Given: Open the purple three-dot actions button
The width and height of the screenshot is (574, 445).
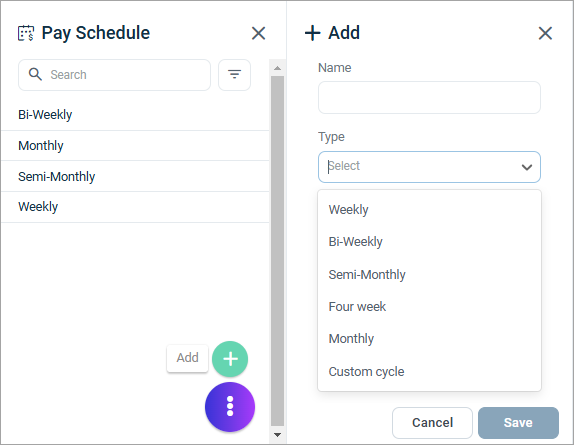Looking at the screenshot, I should coord(230,407).
